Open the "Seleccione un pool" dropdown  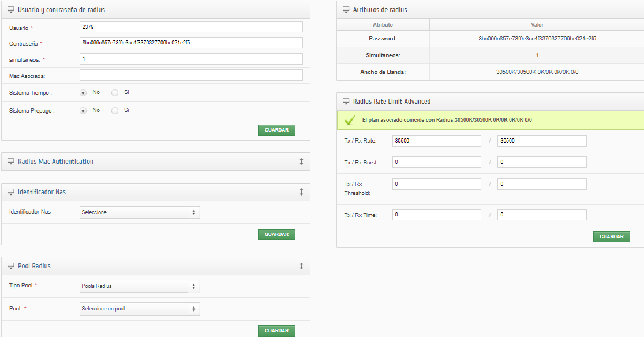click(138, 309)
